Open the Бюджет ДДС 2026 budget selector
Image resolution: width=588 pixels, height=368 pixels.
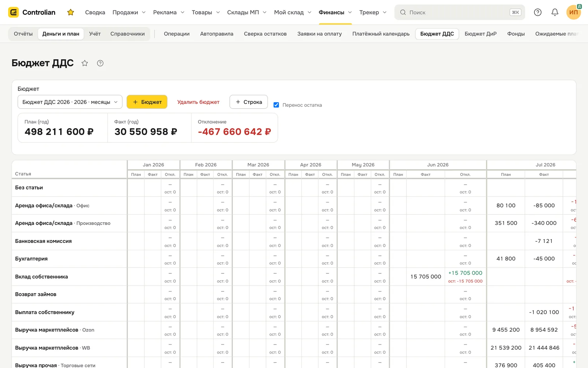click(70, 102)
